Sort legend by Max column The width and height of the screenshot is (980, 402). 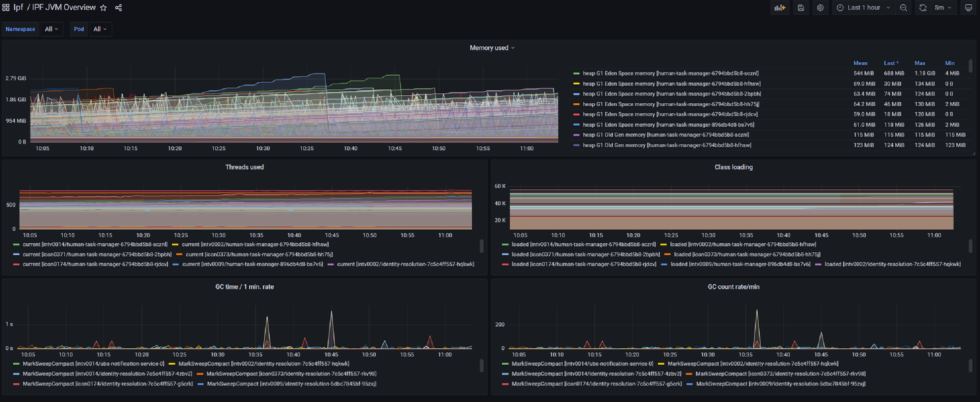click(x=920, y=63)
